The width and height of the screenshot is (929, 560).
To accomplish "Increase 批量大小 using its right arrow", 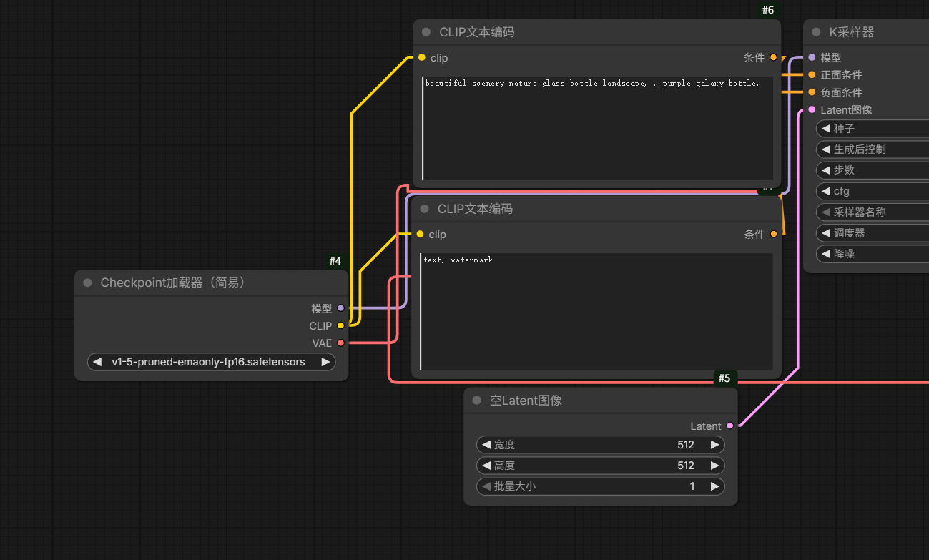I will point(714,486).
